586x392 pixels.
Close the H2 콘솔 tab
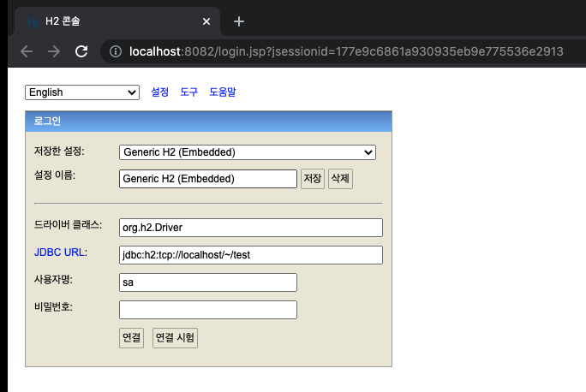point(206,21)
